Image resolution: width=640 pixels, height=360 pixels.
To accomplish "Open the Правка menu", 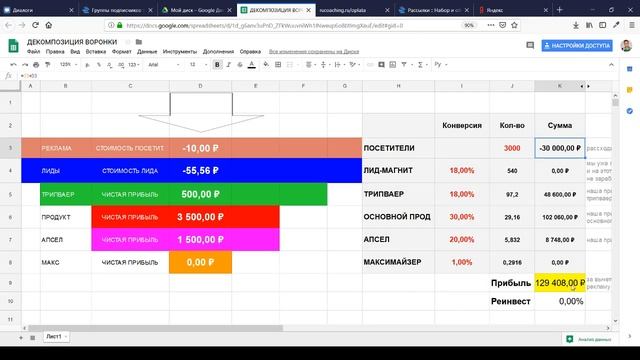I will (55, 51).
